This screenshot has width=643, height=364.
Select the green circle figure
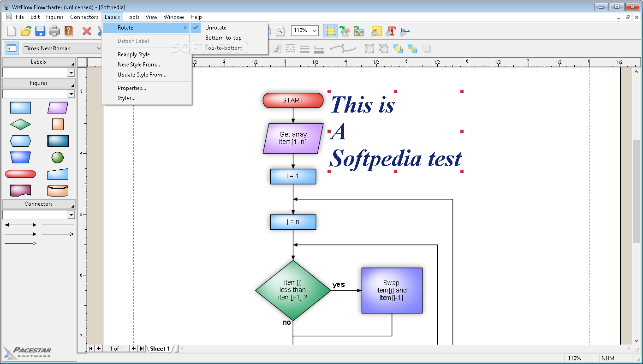point(58,157)
